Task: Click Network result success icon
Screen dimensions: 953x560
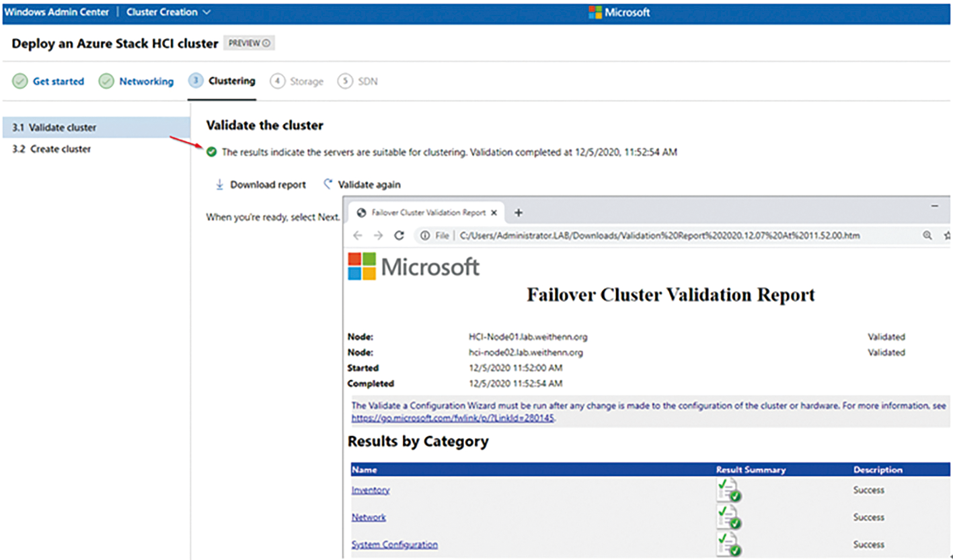Action: 730,517
